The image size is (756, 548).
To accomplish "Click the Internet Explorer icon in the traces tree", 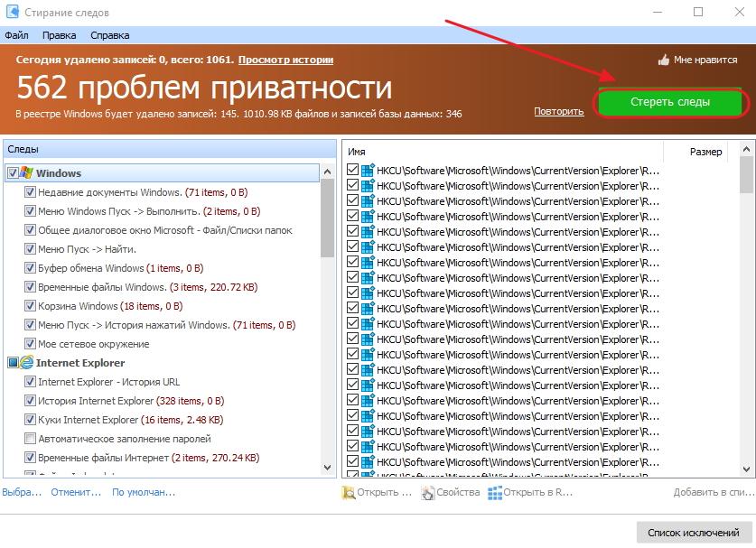I will (x=26, y=362).
